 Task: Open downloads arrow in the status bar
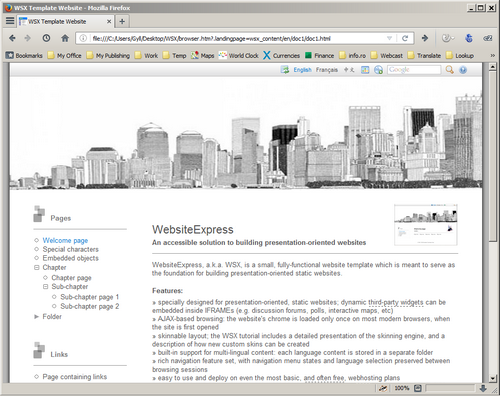click(483, 388)
